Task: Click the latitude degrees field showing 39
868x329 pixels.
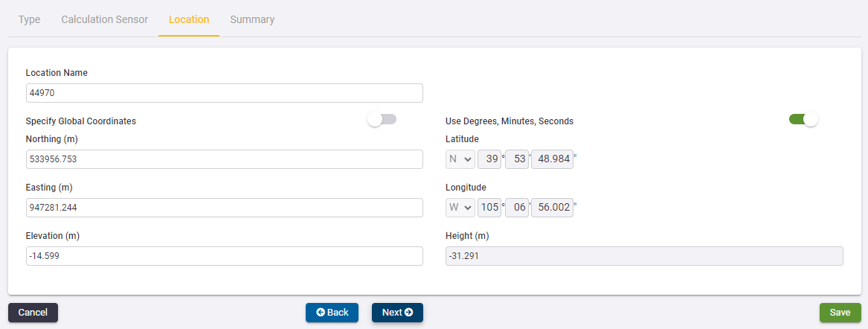Action: point(489,159)
